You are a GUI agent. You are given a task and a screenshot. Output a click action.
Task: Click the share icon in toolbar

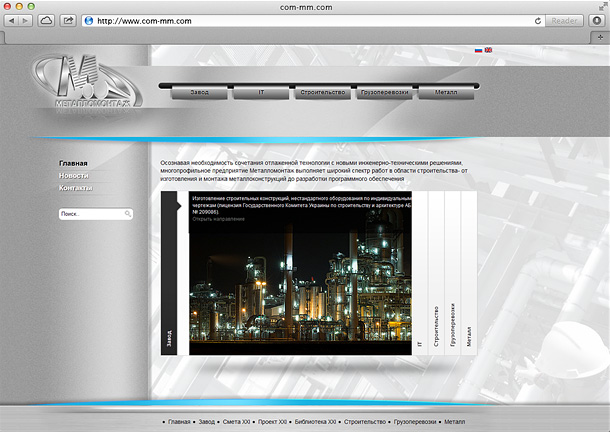coord(68,21)
